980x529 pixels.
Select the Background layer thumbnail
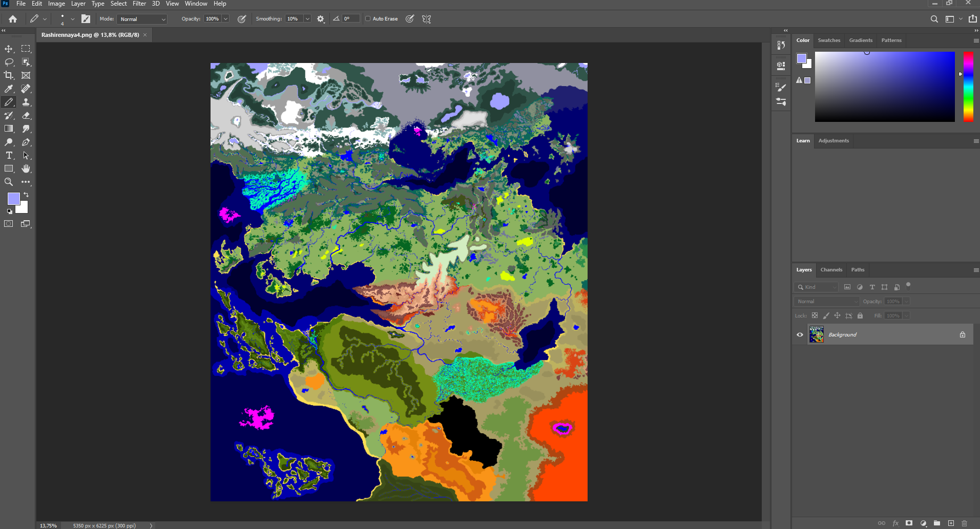[x=817, y=334]
